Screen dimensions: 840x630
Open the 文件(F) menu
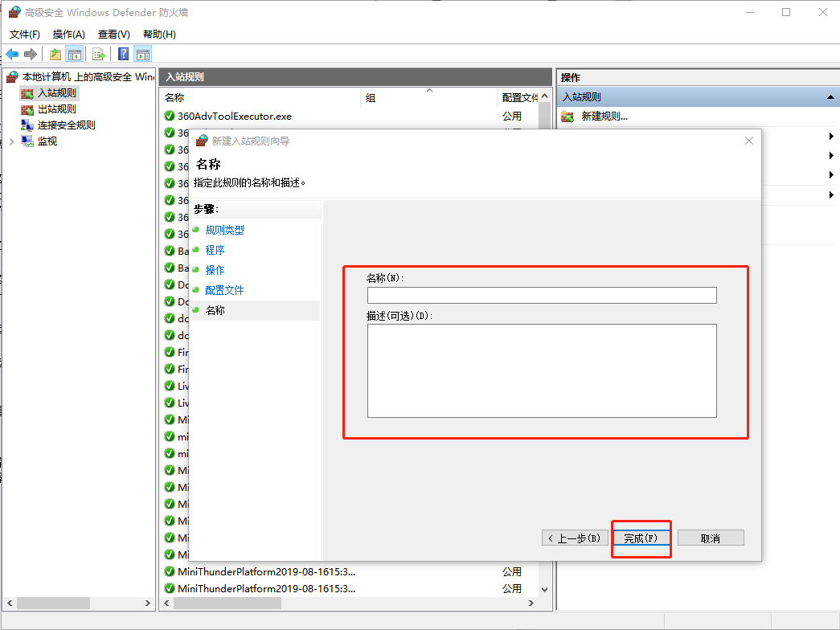pos(24,34)
